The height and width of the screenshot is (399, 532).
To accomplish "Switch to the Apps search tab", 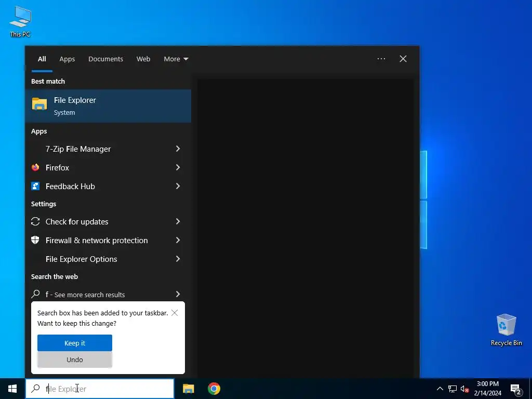I will click(x=67, y=59).
